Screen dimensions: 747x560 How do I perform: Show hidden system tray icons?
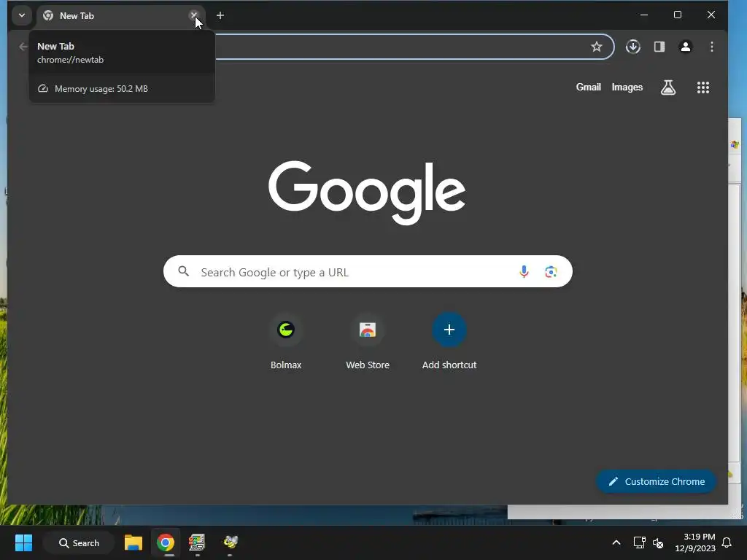(x=616, y=542)
